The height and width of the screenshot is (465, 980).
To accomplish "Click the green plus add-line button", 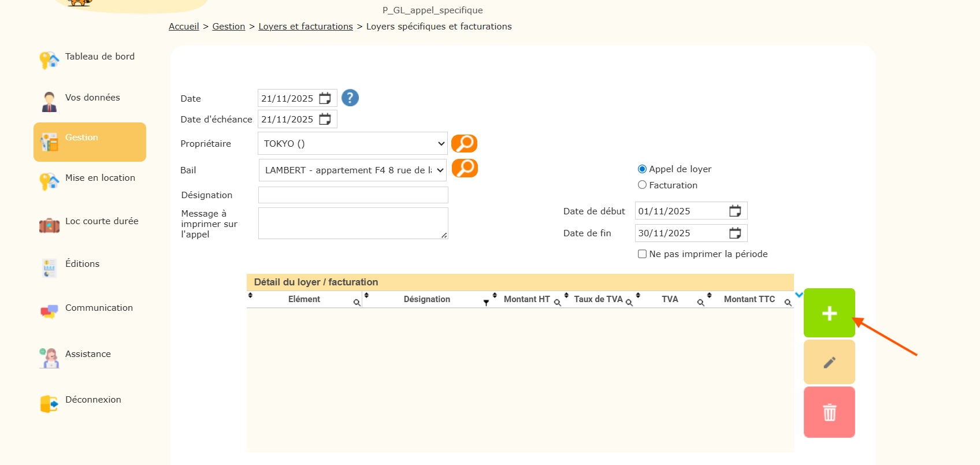I will tap(829, 313).
